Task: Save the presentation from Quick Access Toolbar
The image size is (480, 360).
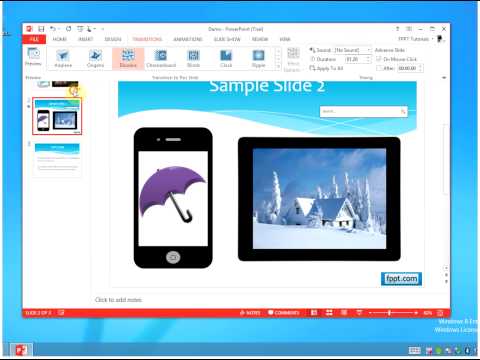Action: point(41,29)
